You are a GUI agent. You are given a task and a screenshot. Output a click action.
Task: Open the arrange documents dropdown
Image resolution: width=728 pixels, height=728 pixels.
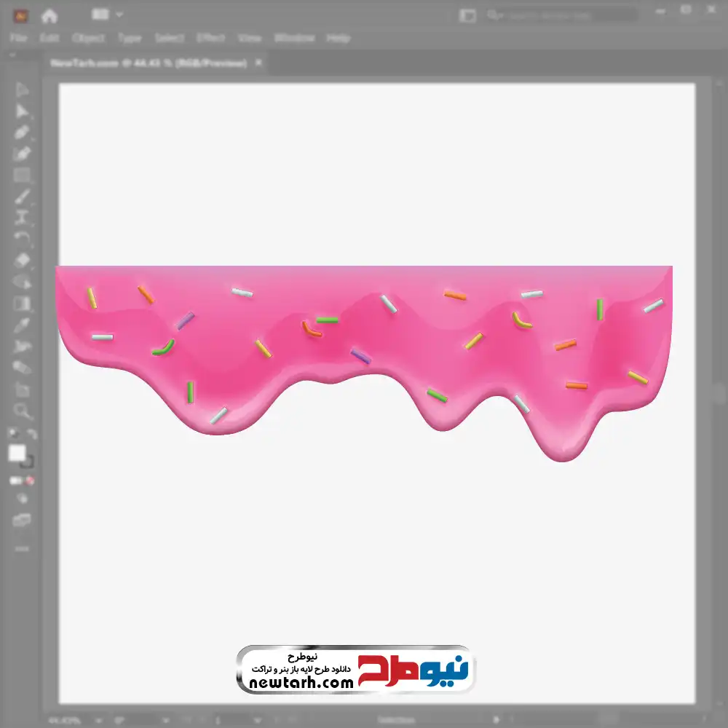click(108, 15)
